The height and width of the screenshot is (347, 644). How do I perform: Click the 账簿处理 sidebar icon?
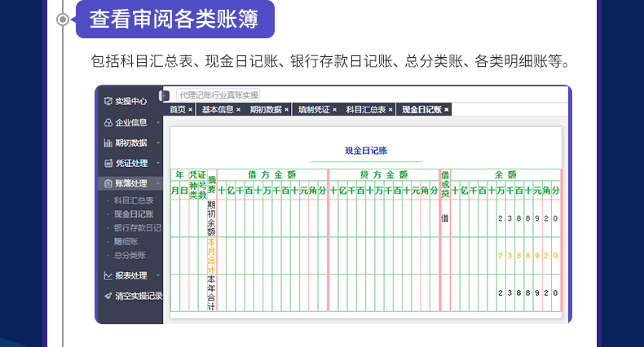click(x=108, y=183)
